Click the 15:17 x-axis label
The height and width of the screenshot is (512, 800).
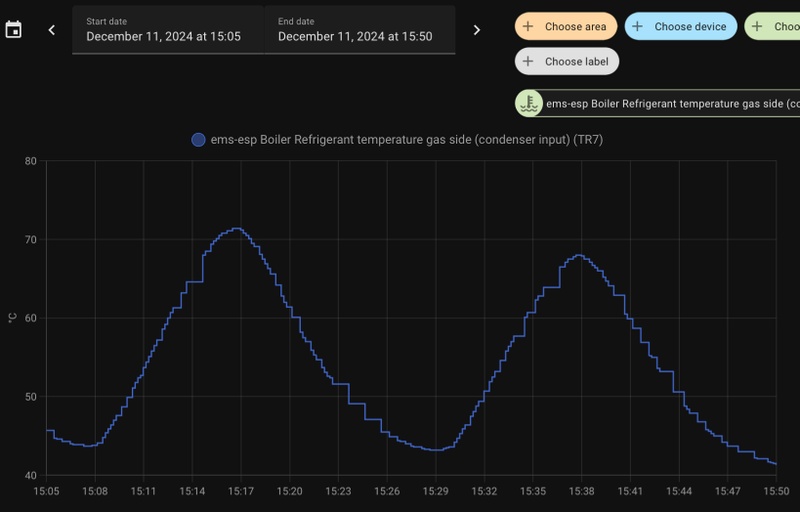click(241, 492)
